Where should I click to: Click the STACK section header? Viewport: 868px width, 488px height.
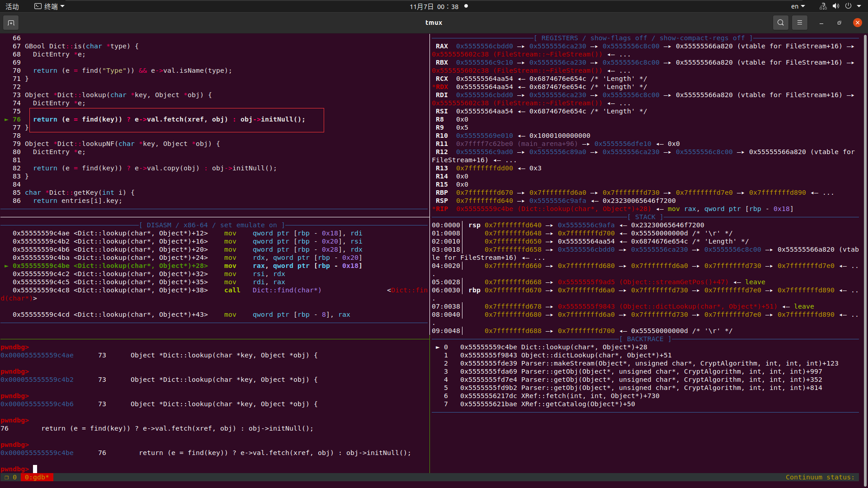pos(645,217)
